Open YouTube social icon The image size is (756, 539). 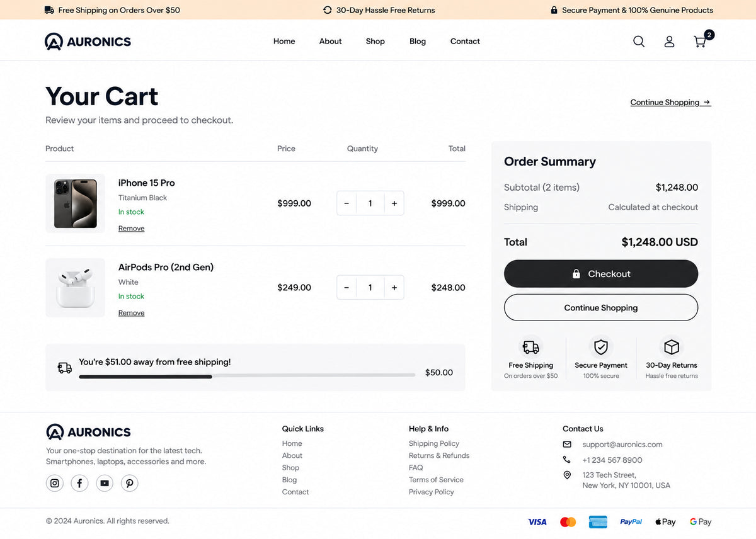[105, 483]
